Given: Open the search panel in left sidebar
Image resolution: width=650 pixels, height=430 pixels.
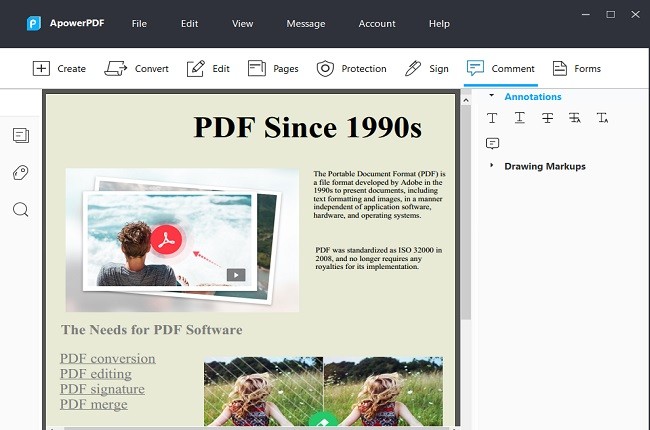Looking at the screenshot, I should (x=21, y=210).
